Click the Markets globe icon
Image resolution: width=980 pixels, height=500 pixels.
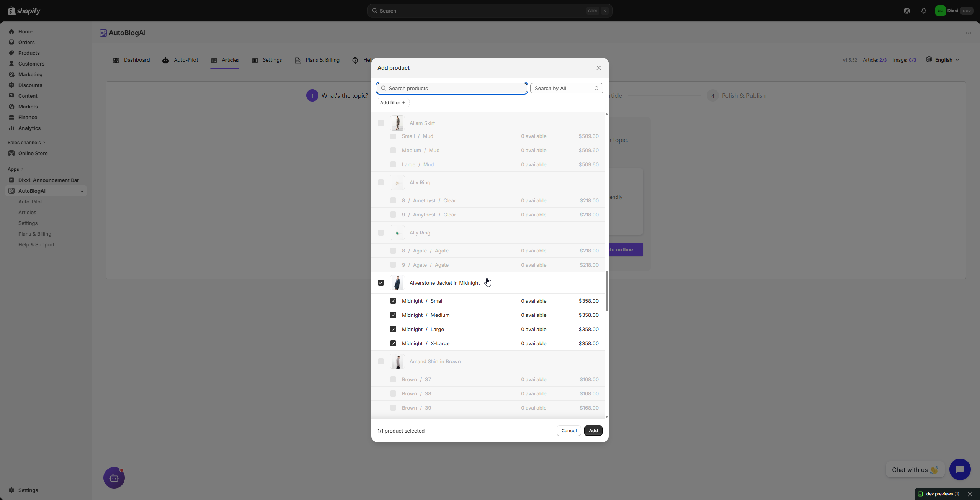point(11,107)
